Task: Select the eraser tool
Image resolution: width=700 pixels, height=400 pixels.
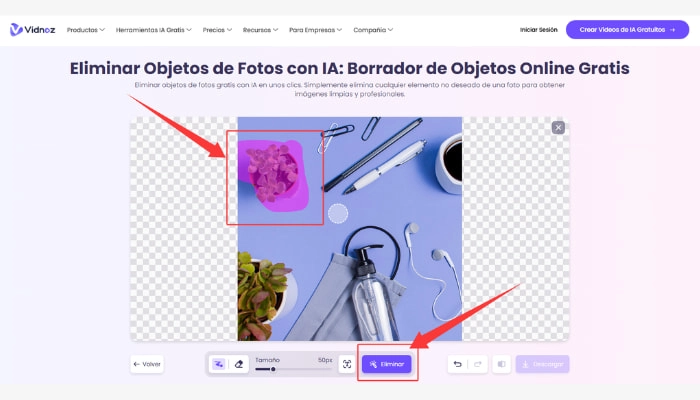Action: tap(239, 364)
